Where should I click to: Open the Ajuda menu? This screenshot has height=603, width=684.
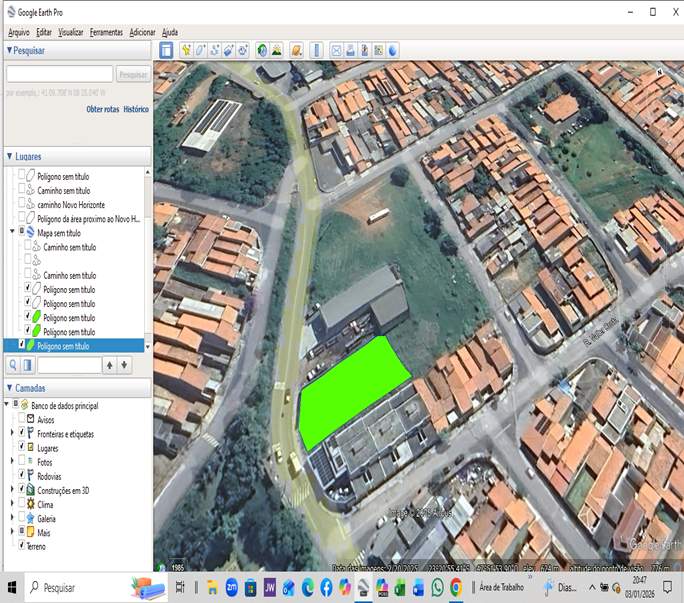[170, 32]
